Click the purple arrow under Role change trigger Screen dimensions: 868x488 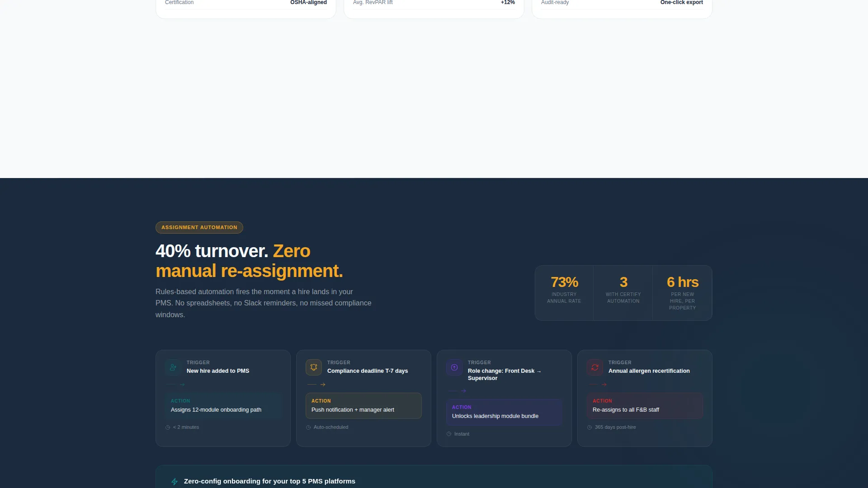click(x=463, y=391)
